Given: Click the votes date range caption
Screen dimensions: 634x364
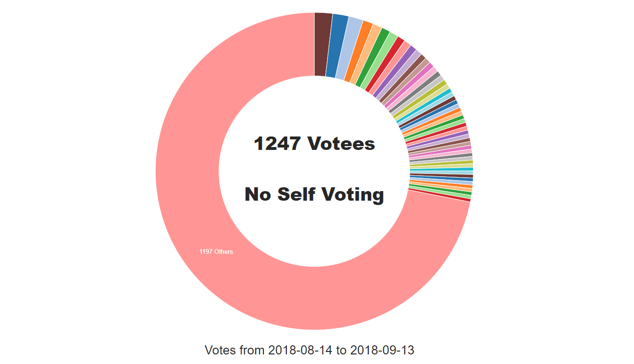Looking at the screenshot, I should tap(309, 350).
